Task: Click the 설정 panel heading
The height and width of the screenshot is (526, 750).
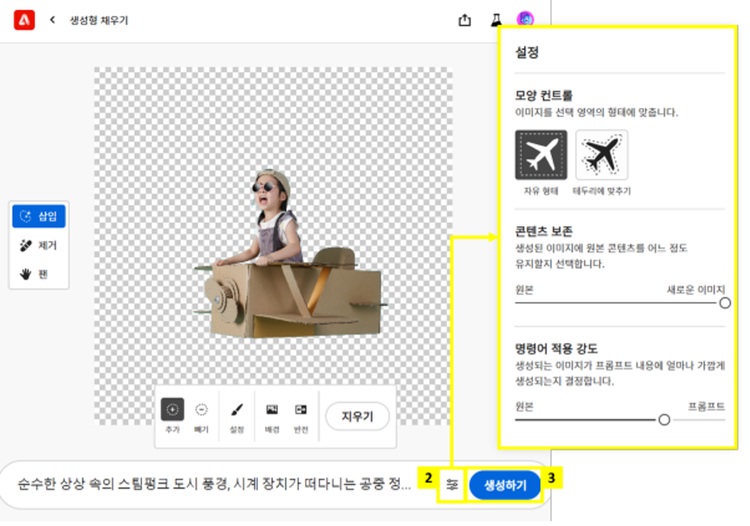Action: click(x=527, y=52)
